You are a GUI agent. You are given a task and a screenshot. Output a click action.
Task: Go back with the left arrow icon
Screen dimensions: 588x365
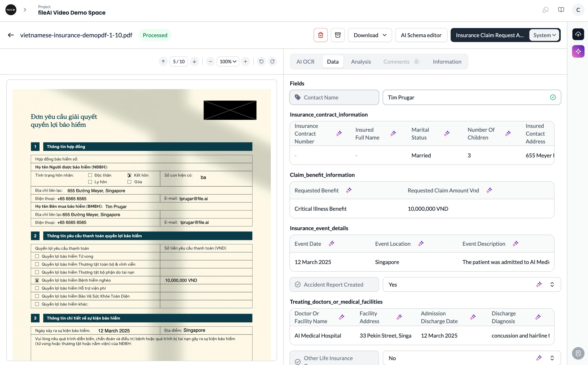tap(11, 35)
